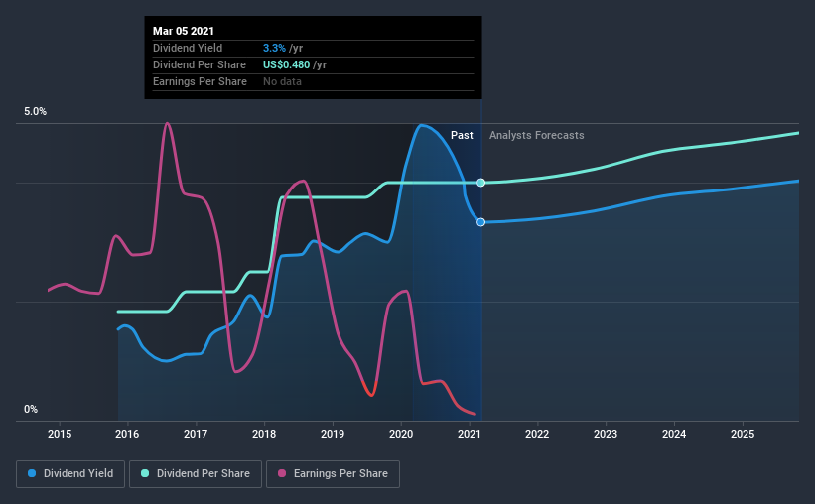This screenshot has height=504, width=815.
Task: Click the 2021 label on the time axis
Action: tap(469, 434)
